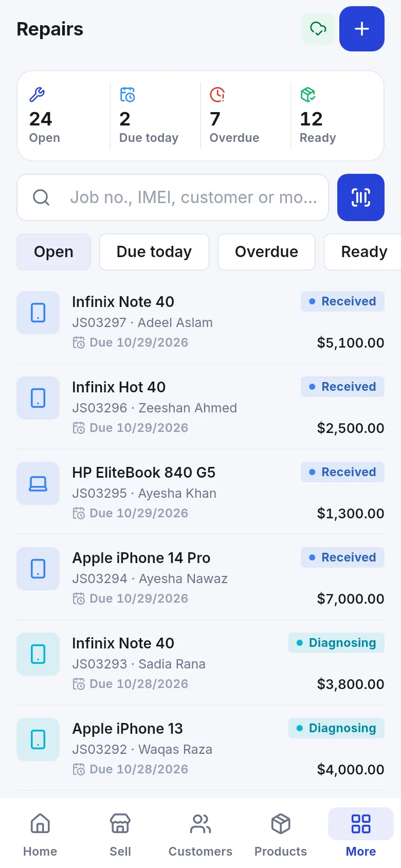The height and width of the screenshot is (868, 401).
Task: Click Diagnosing badge on Apple iPhone 13
Action: [337, 728]
